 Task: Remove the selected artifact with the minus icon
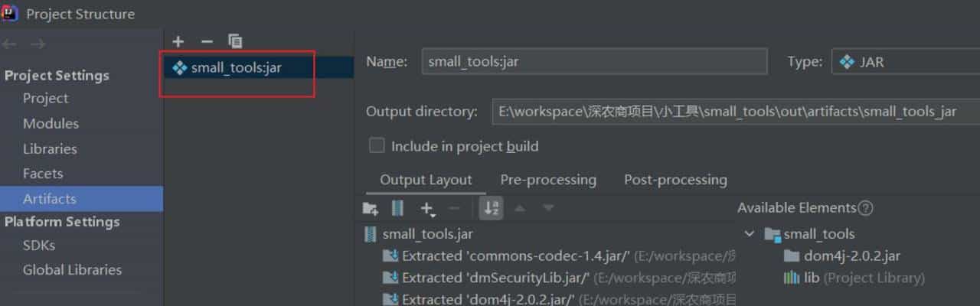[x=207, y=41]
